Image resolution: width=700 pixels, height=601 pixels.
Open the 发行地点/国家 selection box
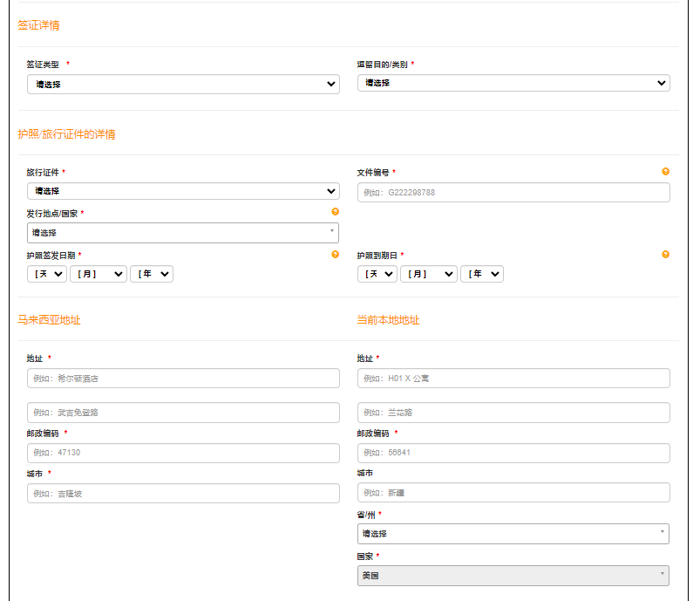(183, 233)
